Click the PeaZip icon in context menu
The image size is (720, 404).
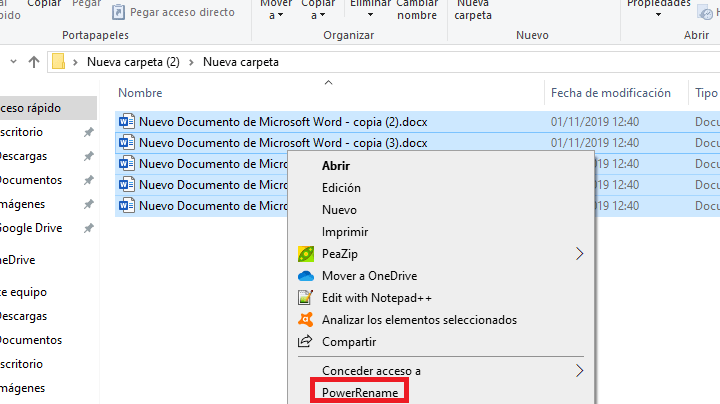[x=306, y=254]
